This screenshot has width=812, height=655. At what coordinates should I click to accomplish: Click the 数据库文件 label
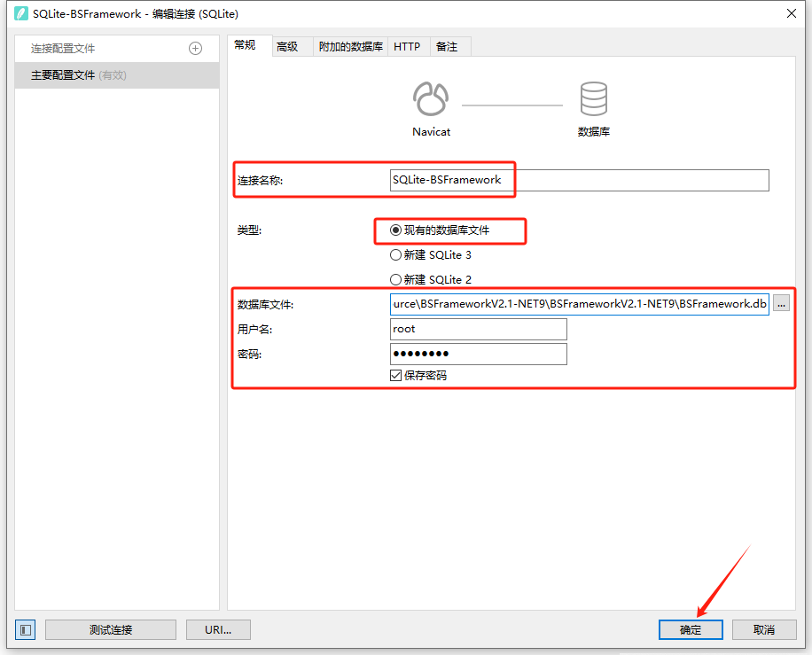(265, 305)
